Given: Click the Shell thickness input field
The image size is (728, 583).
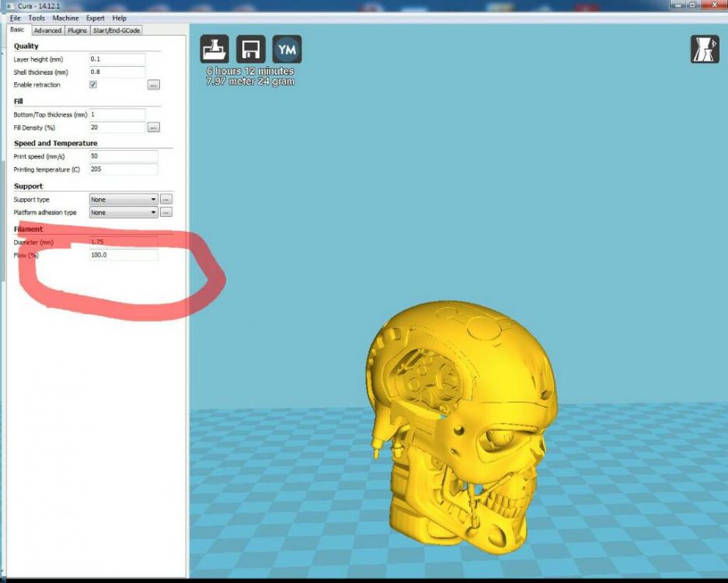Looking at the screenshot, I should click(x=117, y=72).
